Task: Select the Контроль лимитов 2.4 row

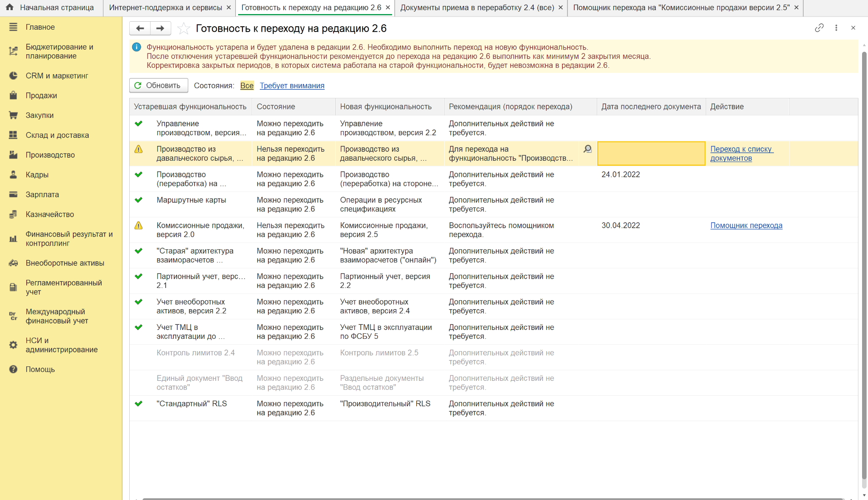Action: (x=494, y=357)
